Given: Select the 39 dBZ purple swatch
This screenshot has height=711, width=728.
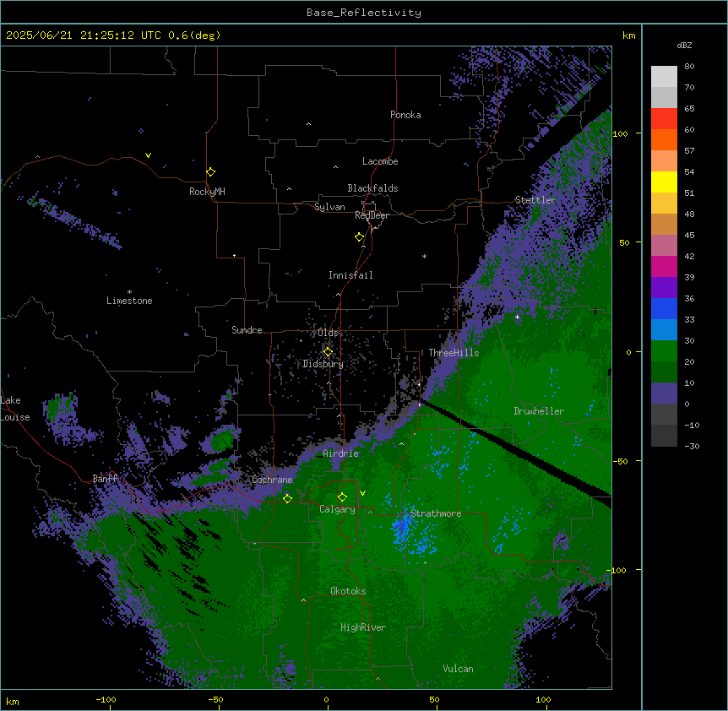Looking at the screenshot, I should [664, 288].
